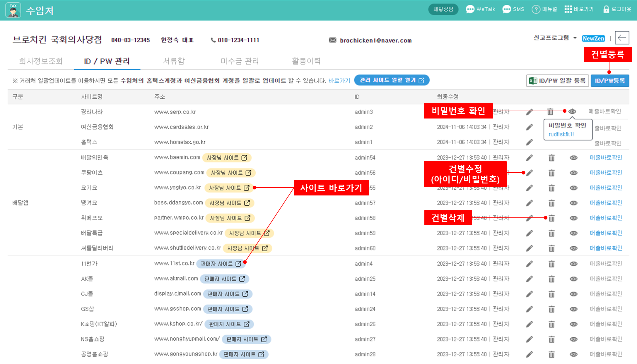This screenshot has width=637, height=364.
Task: Open 판매자 사이트 for www.akmall.com
Action: 225,279
